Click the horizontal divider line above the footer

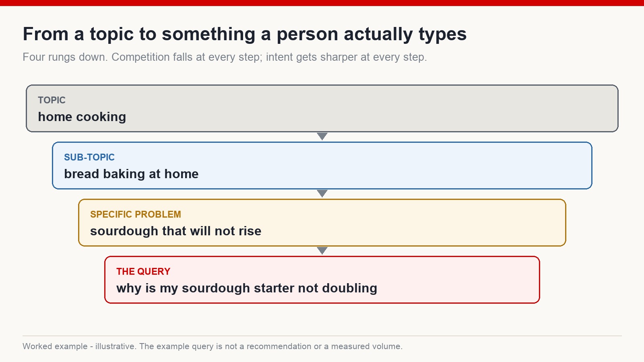322,336
